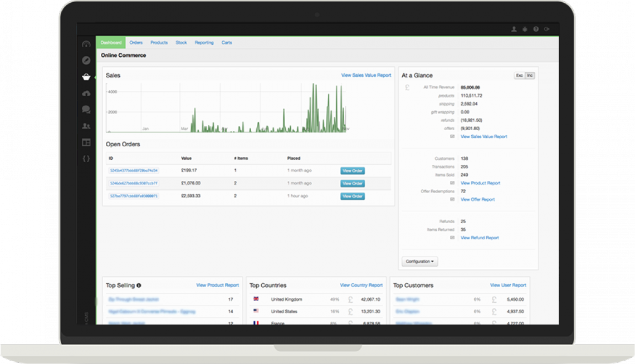Open the View Offer Report link
This screenshot has height=364, width=635.
pyautogui.click(x=478, y=199)
